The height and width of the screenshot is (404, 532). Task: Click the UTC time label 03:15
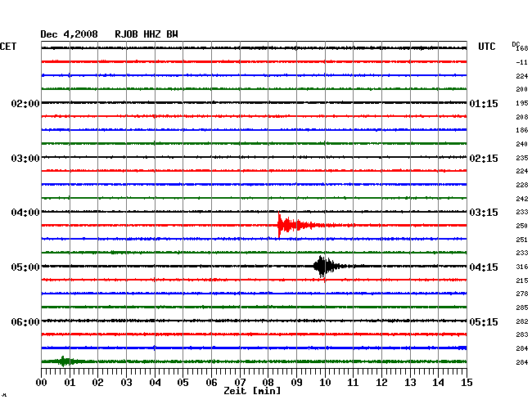point(484,213)
